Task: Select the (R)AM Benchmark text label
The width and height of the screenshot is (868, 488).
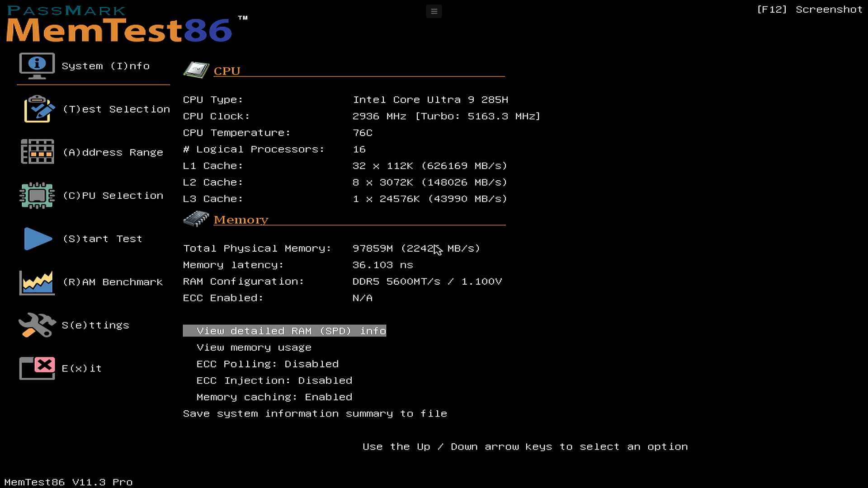Action: 113,282
